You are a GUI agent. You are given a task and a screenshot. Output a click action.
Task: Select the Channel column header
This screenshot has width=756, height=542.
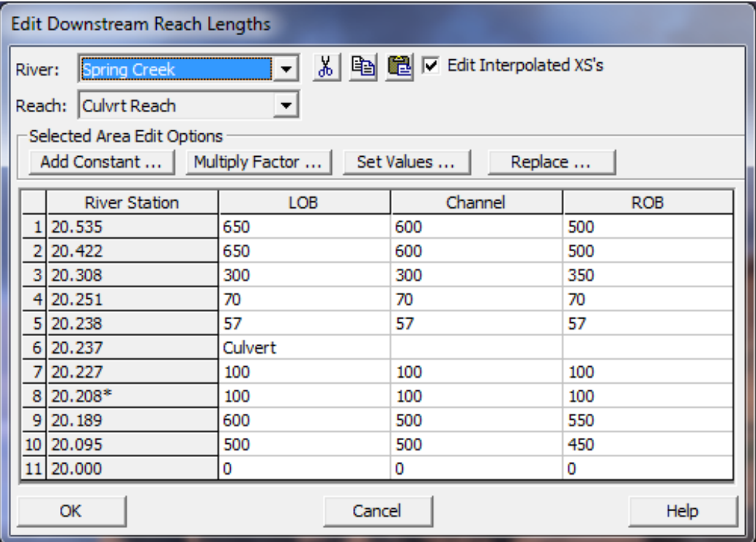click(x=476, y=203)
